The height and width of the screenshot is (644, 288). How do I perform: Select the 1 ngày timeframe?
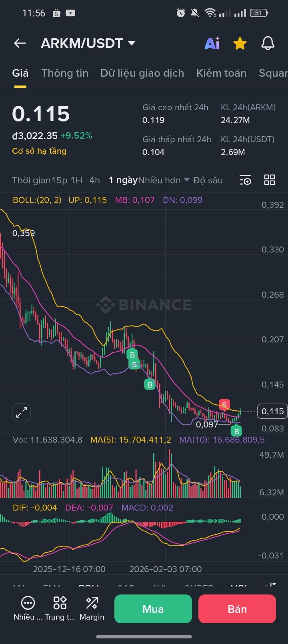click(123, 180)
